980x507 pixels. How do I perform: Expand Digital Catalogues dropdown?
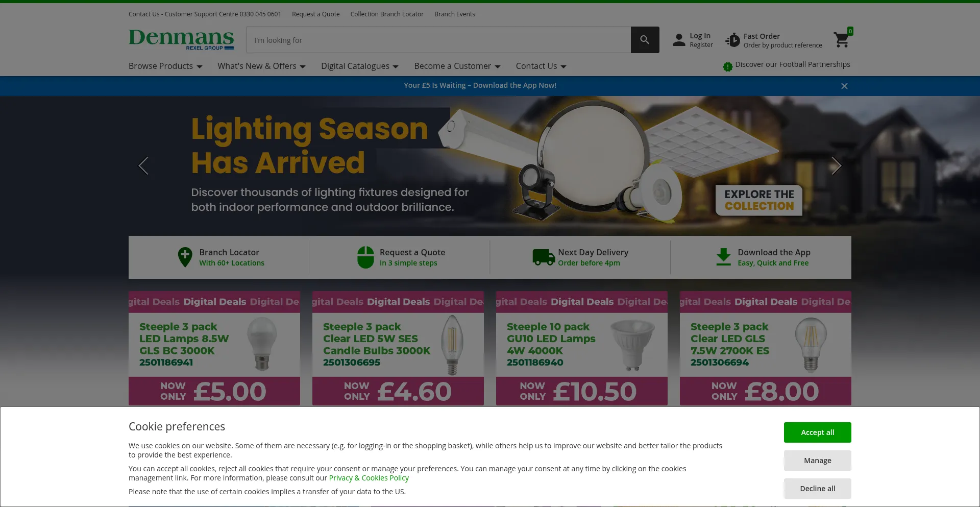tap(360, 66)
